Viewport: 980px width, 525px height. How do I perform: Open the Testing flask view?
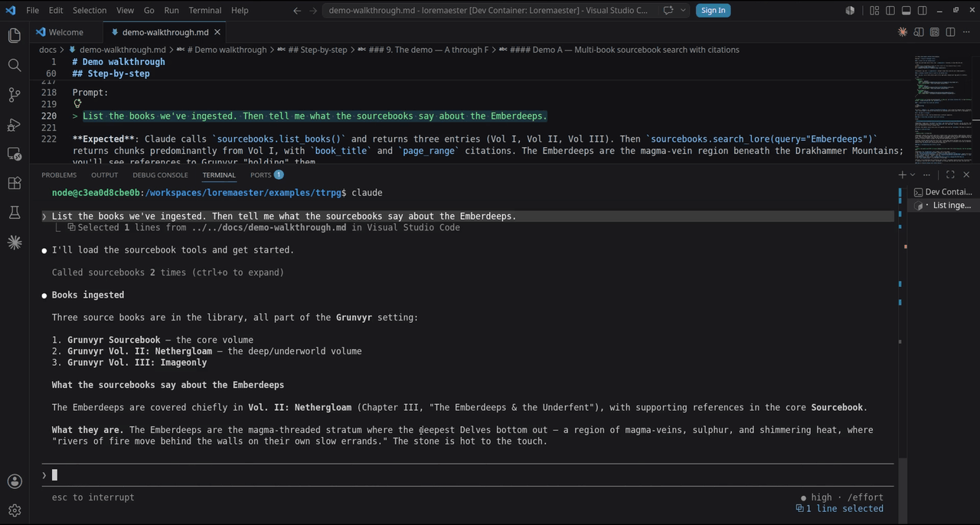coord(14,213)
